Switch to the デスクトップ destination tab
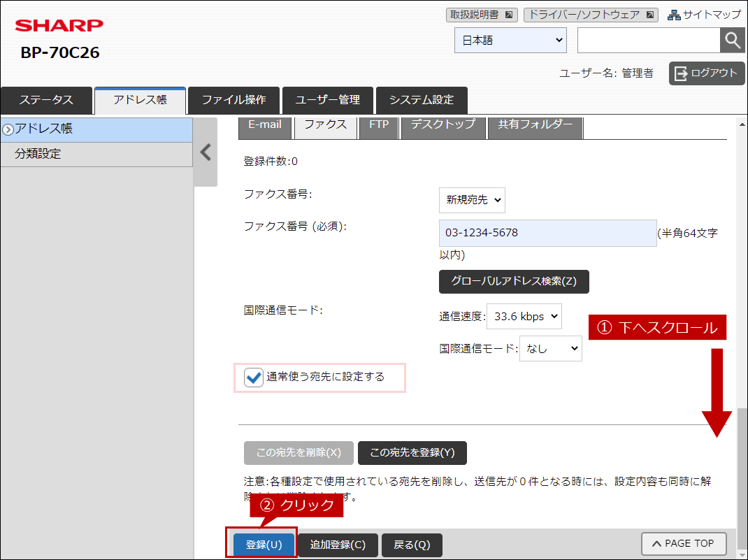748x560 pixels. (443, 127)
